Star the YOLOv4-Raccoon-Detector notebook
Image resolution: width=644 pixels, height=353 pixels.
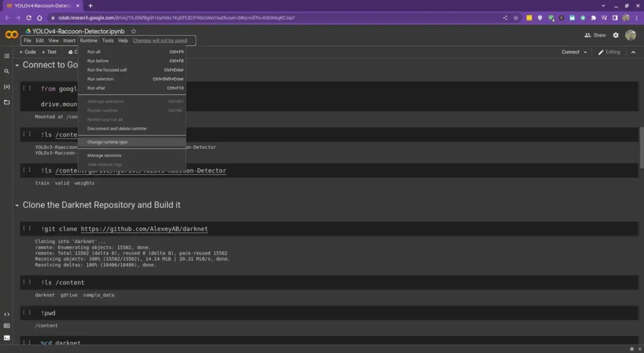(x=133, y=31)
